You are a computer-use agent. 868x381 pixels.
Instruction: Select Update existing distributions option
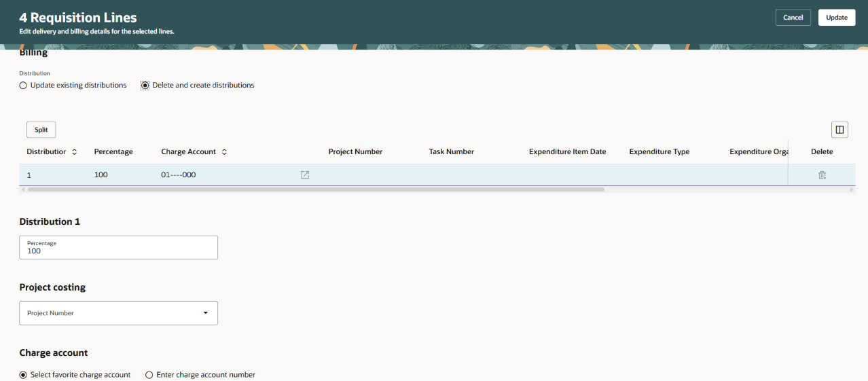(x=73, y=86)
